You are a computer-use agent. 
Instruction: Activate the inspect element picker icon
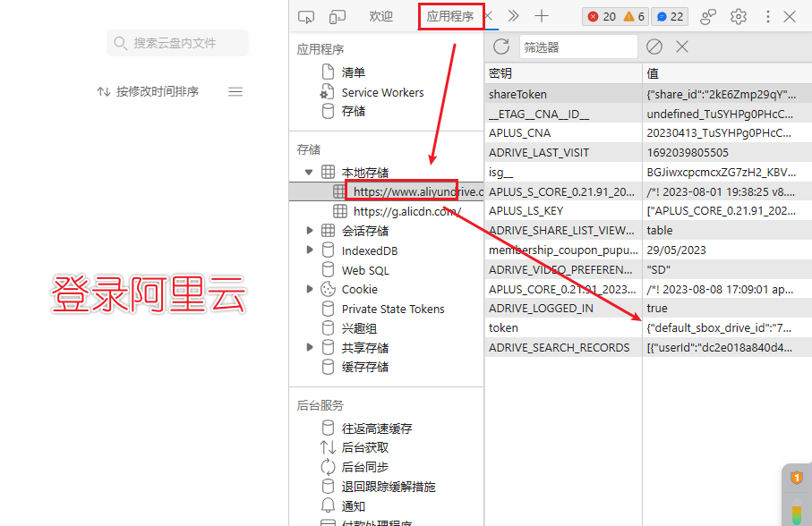pos(306,17)
